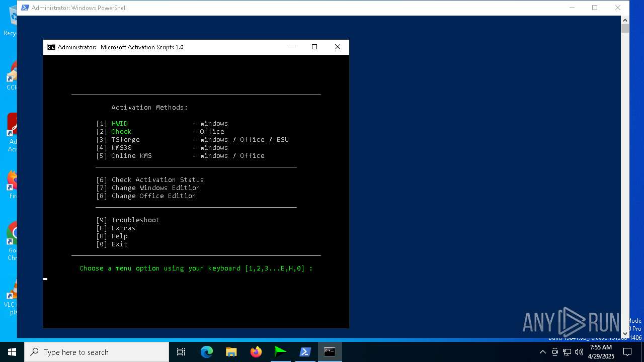Select the Firefox desktop shortcut icon
Viewport: 644px width, 362px height.
pos(12,185)
